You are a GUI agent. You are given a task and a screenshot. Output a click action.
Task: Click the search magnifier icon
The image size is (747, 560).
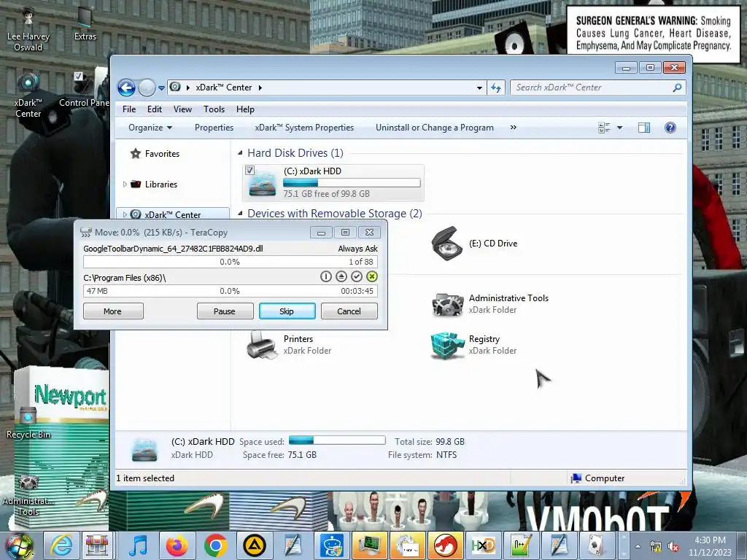[677, 87]
